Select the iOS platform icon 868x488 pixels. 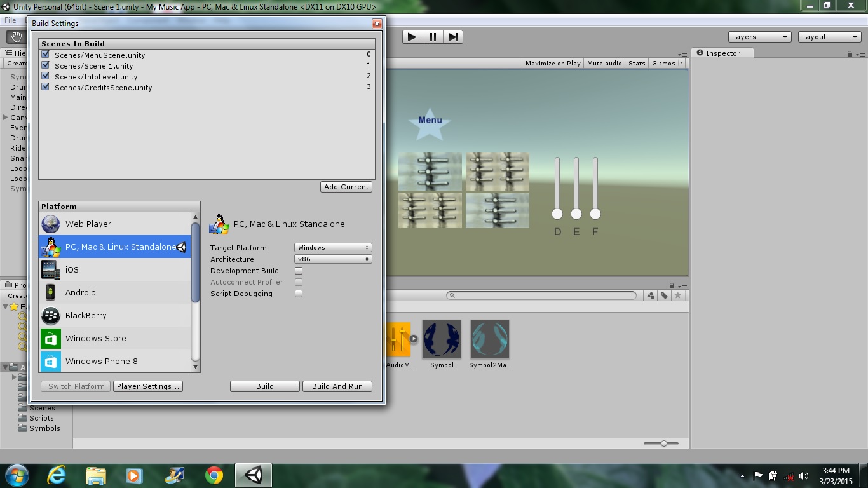51,269
